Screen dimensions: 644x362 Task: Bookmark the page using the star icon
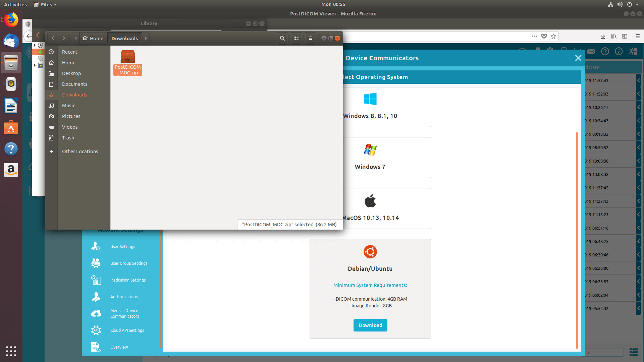pos(553,36)
